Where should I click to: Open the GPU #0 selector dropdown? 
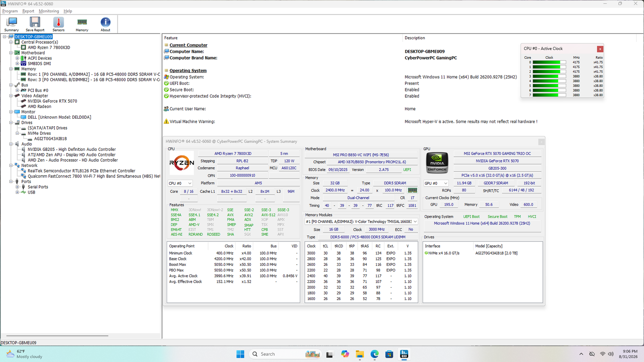436,183
